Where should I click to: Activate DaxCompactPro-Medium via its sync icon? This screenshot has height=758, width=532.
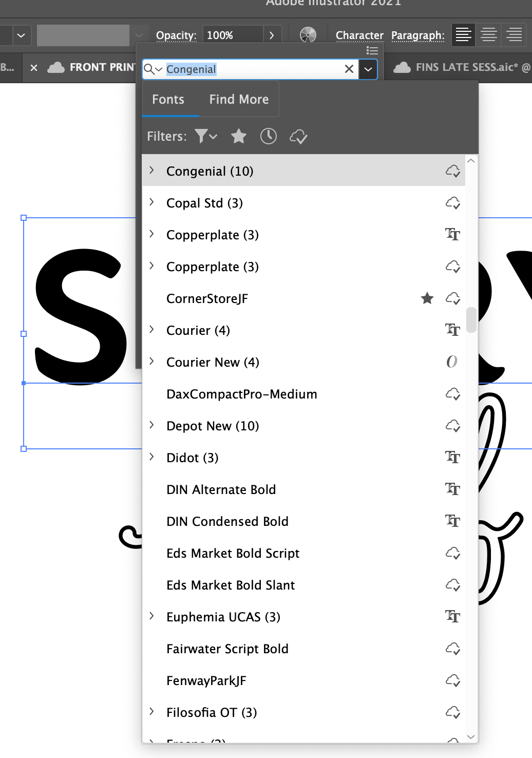pos(453,394)
